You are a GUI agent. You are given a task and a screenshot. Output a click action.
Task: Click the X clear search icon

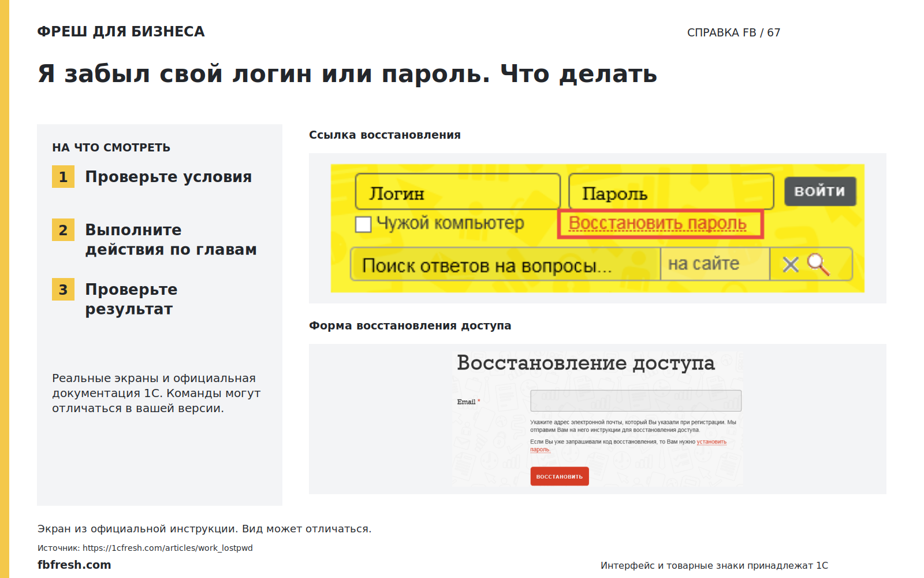(x=791, y=265)
